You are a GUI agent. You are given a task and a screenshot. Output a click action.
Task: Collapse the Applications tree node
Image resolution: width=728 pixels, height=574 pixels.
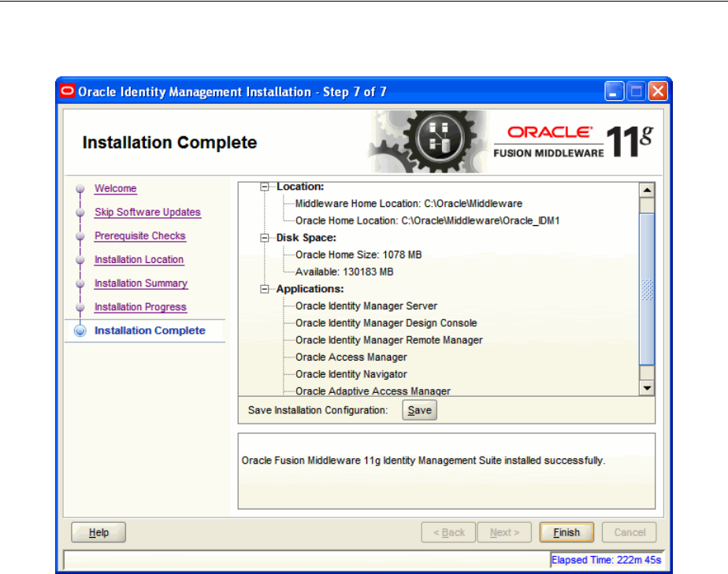tap(264, 289)
